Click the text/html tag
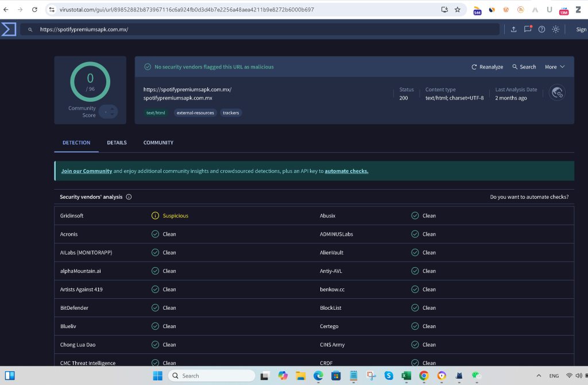The width and height of the screenshot is (588, 385). 156,113
